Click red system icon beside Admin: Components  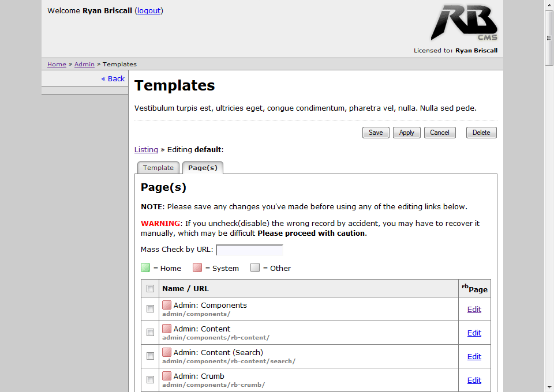coord(167,305)
